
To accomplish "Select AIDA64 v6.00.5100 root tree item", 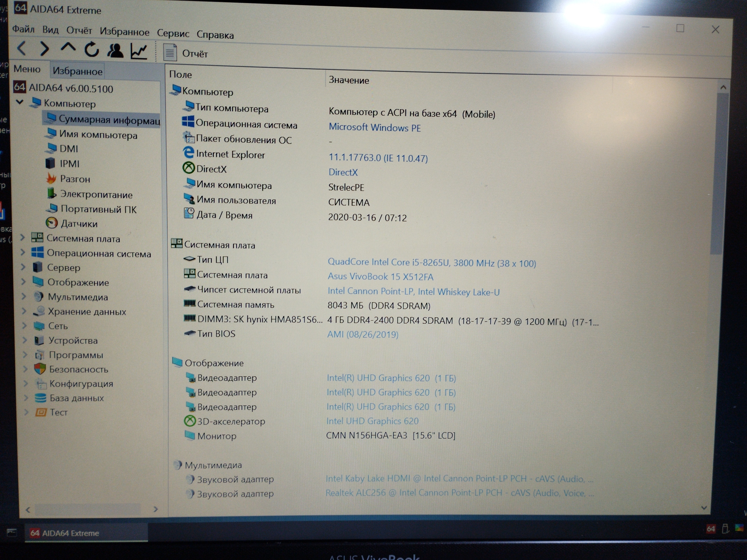I will (x=63, y=88).
